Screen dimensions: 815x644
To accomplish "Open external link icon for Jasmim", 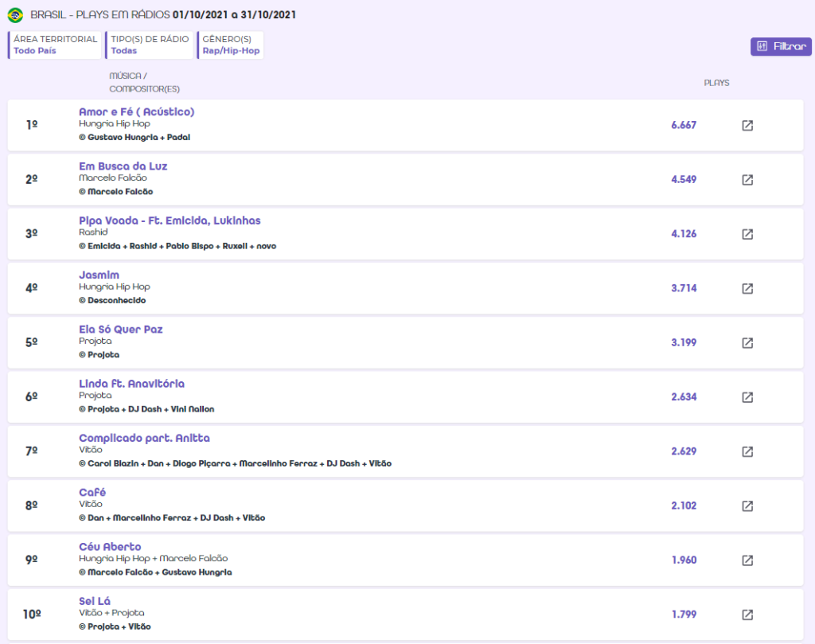I will [x=747, y=288].
